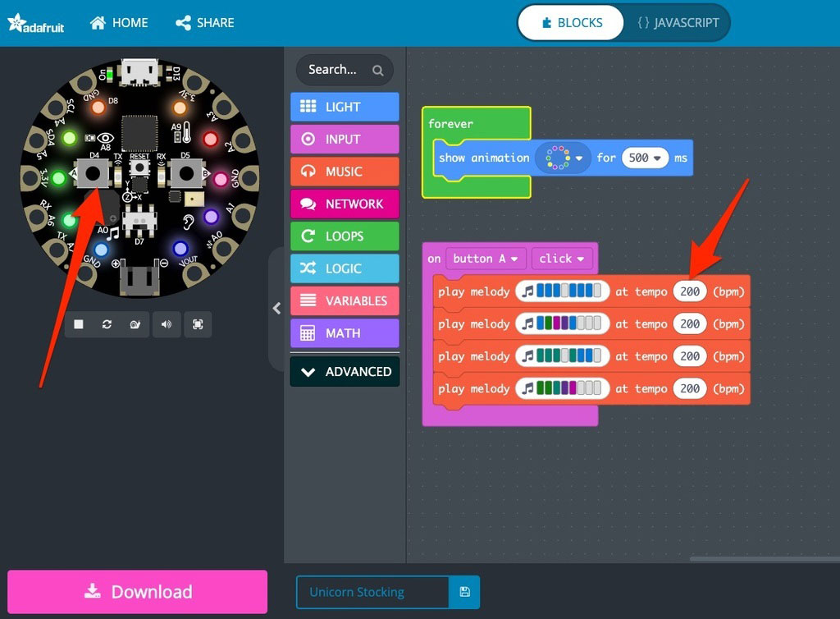The height and width of the screenshot is (619, 840).
Task: Toggle slow-motion mode in the simulator
Action: click(135, 324)
